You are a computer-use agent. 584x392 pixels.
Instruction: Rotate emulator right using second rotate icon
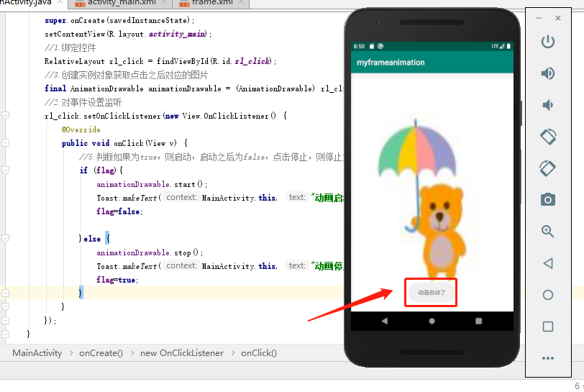(548, 168)
